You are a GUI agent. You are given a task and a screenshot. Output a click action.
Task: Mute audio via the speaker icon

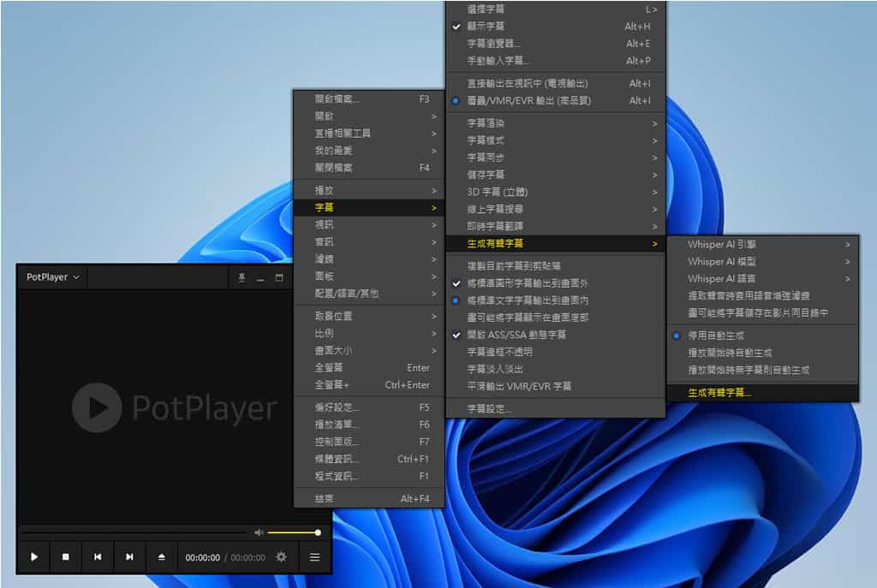click(259, 532)
